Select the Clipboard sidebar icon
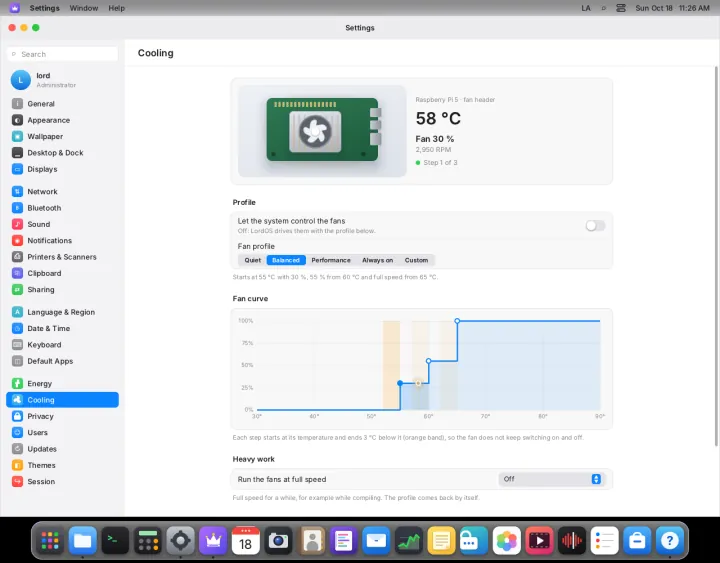Viewport: 720px width, 563px height. coord(17,273)
